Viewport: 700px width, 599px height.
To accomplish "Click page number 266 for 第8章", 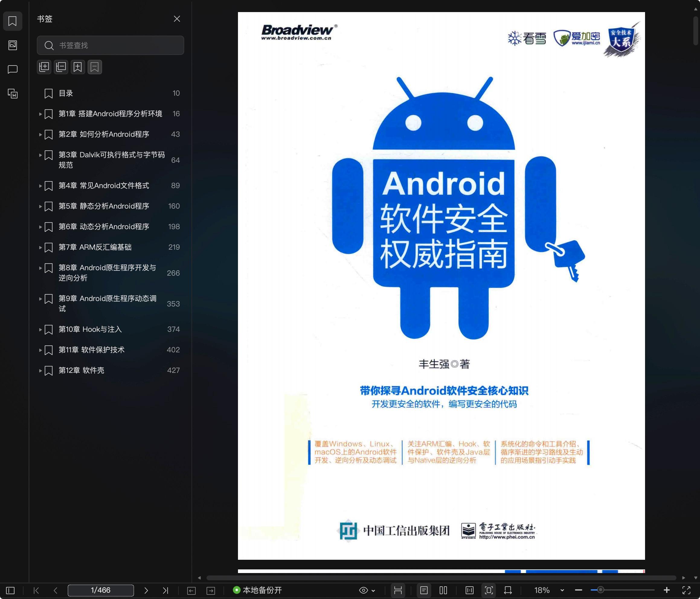I will [173, 273].
